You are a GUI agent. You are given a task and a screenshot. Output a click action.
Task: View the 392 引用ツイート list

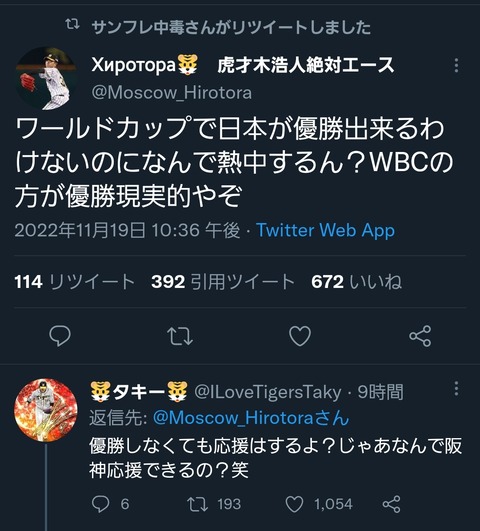[223, 281]
